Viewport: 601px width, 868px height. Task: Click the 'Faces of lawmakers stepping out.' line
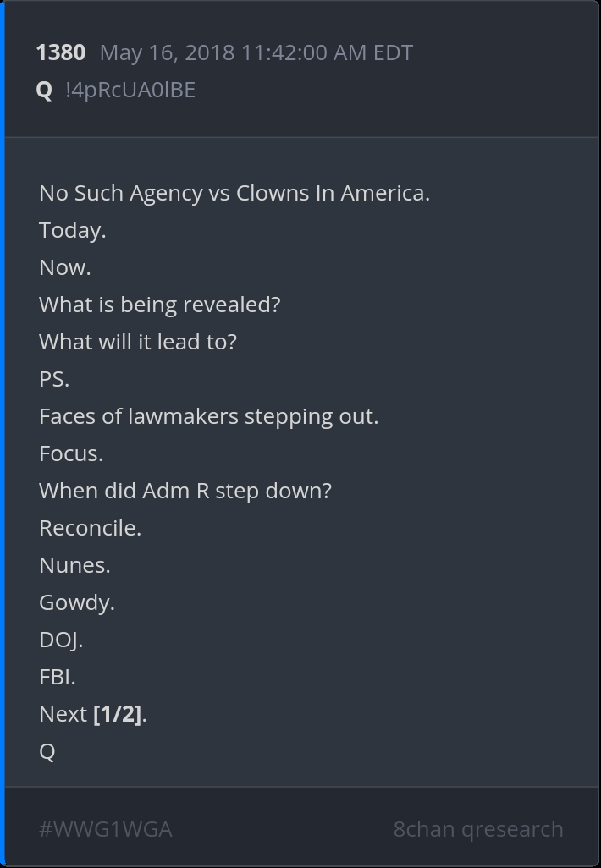click(208, 416)
